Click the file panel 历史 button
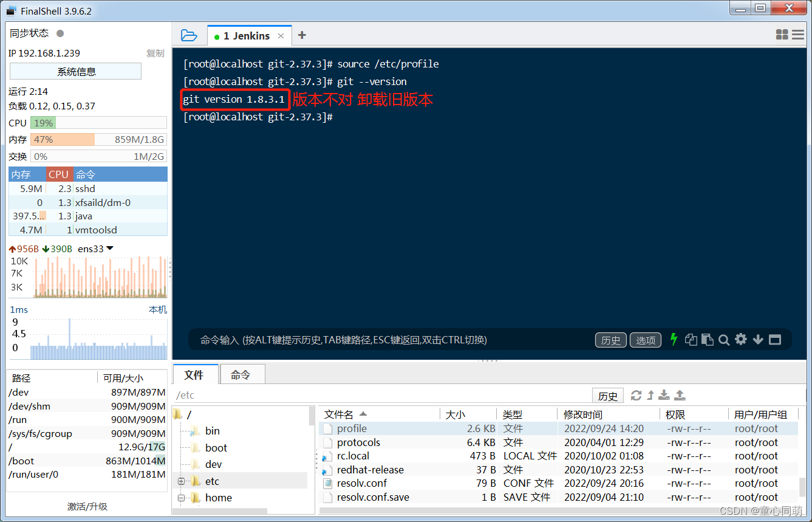This screenshot has height=522, width=812. tap(608, 396)
